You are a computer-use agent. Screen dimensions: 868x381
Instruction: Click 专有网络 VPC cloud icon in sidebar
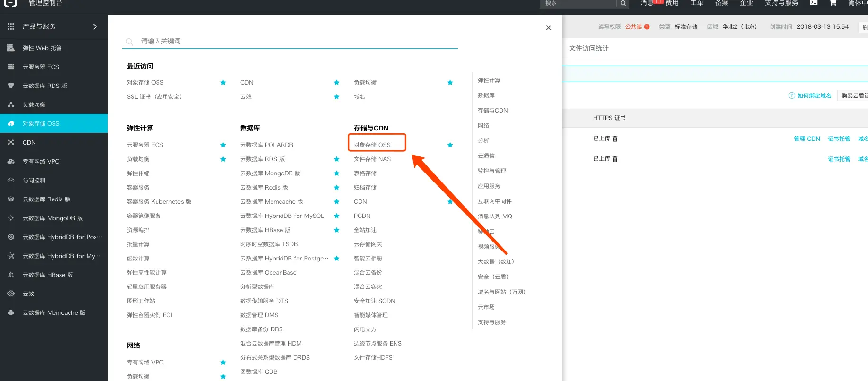pos(11,161)
